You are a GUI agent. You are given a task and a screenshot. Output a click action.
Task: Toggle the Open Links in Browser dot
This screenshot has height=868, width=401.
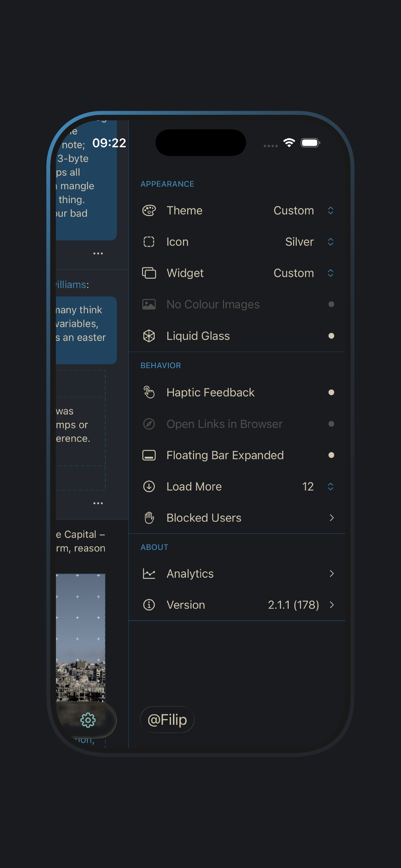click(331, 424)
